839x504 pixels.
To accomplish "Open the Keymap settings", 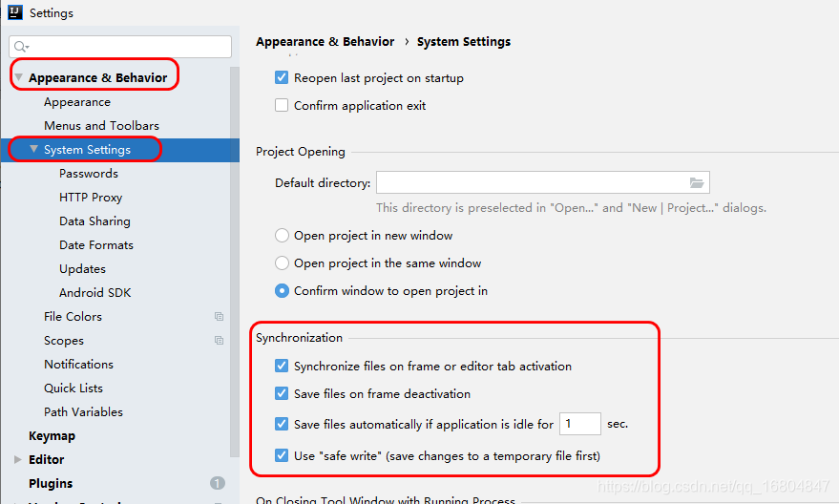I will (52, 435).
